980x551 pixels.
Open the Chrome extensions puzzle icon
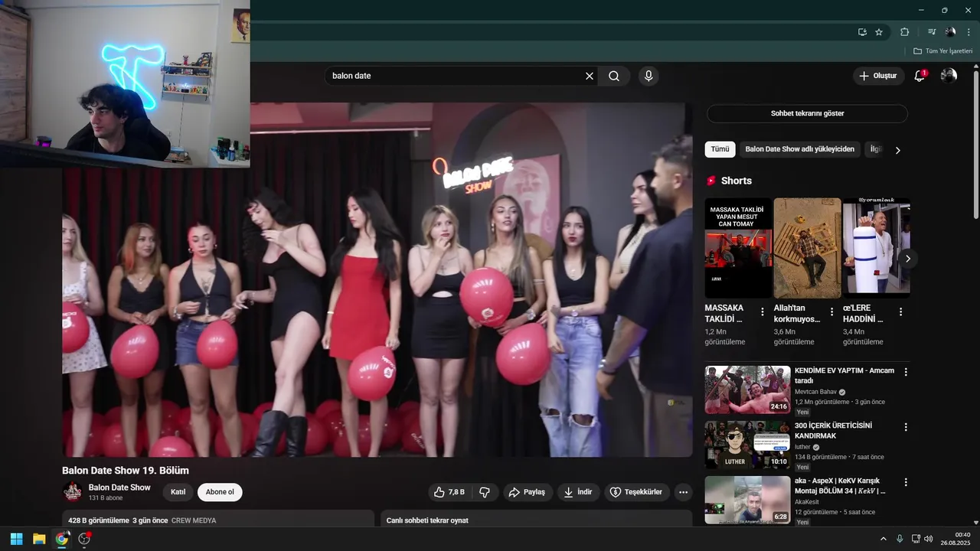pyautogui.click(x=904, y=32)
